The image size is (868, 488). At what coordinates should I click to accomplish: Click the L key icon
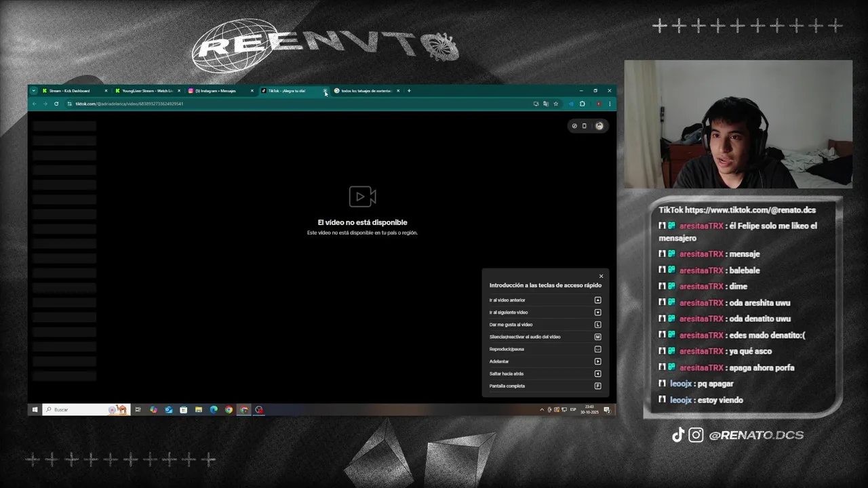(597, 325)
